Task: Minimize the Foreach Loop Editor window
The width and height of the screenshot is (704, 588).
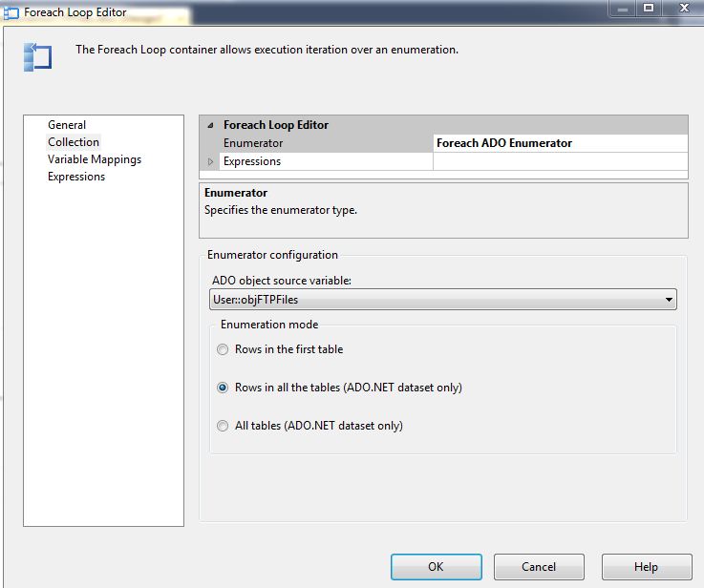Action: (622, 9)
